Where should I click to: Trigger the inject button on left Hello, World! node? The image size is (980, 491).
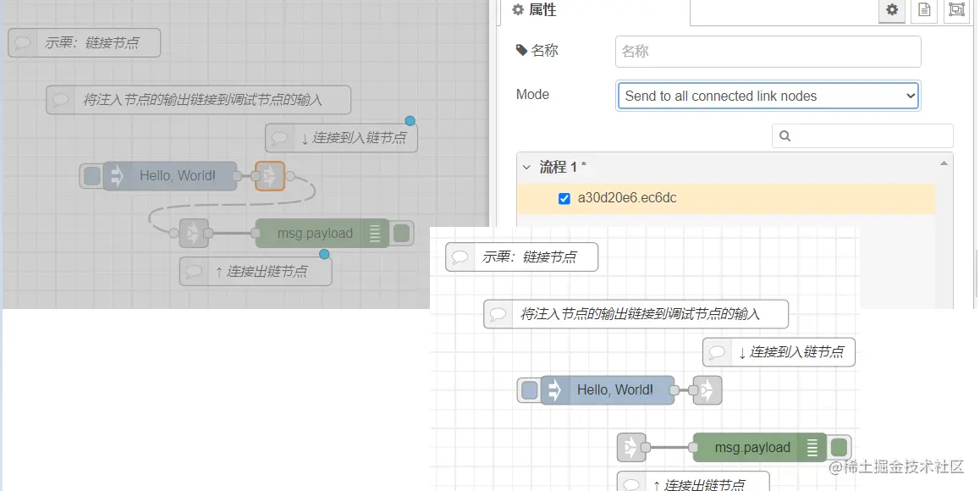(92, 176)
